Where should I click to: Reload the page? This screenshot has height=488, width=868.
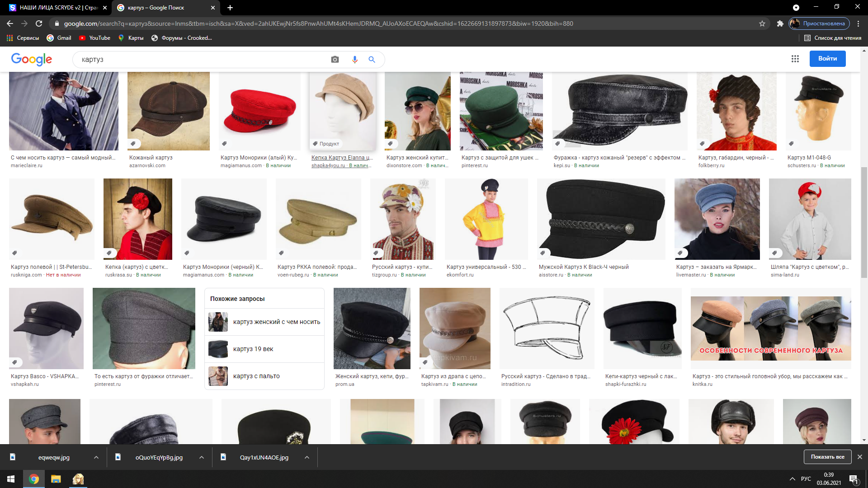[39, 23]
